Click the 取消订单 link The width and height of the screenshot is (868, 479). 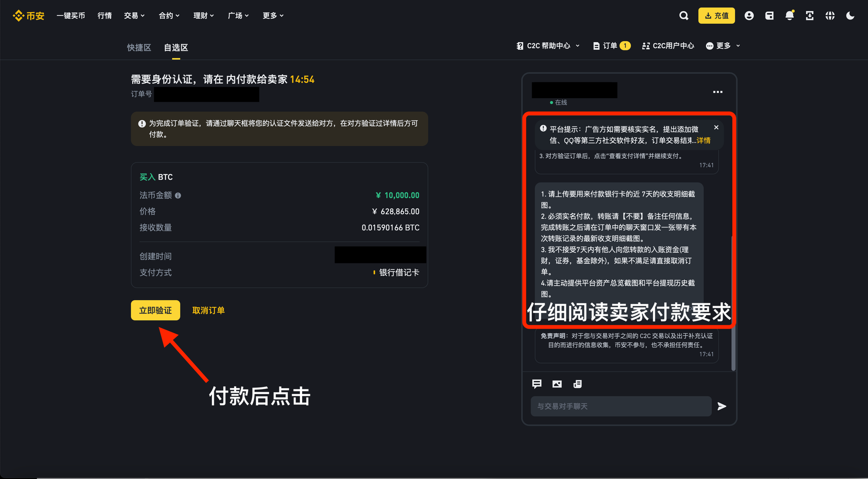(208, 310)
